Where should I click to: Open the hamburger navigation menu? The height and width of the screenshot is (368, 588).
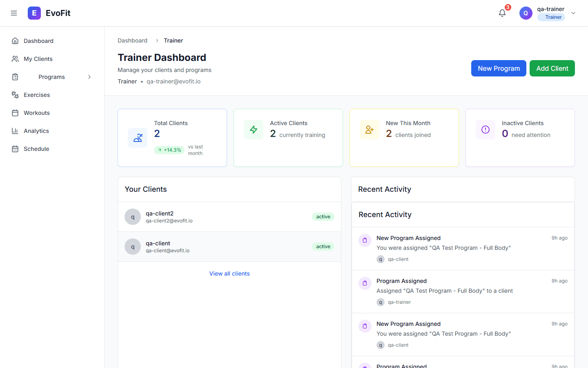click(x=14, y=13)
